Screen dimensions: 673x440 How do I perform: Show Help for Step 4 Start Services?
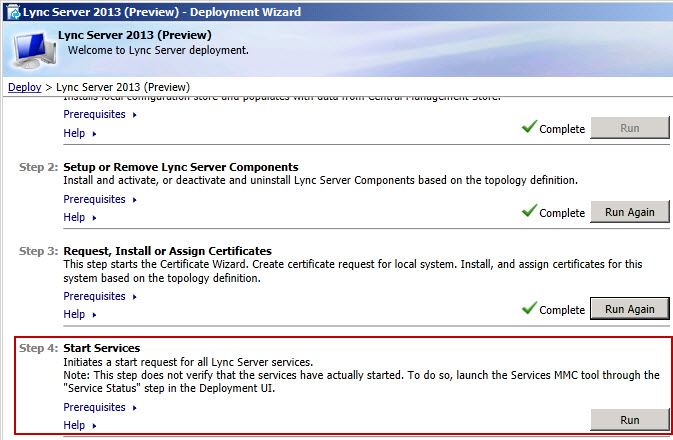click(75, 425)
